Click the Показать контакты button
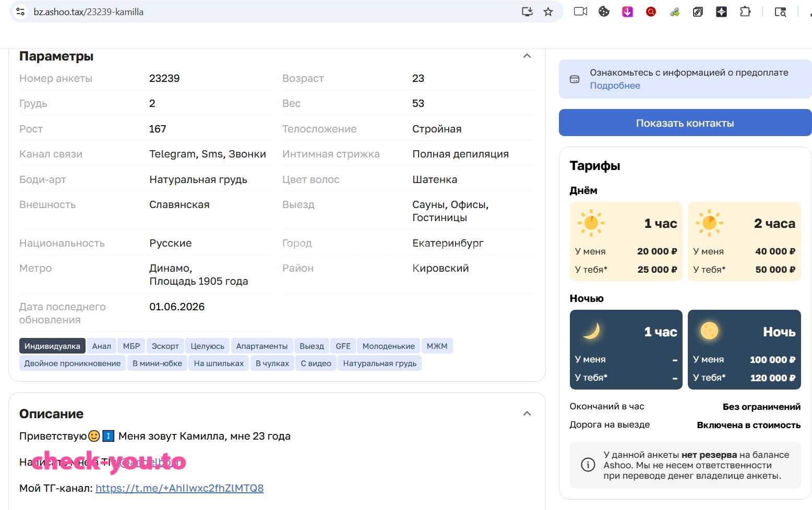This screenshot has width=812, height=510. pyautogui.click(x=685, y=123)
